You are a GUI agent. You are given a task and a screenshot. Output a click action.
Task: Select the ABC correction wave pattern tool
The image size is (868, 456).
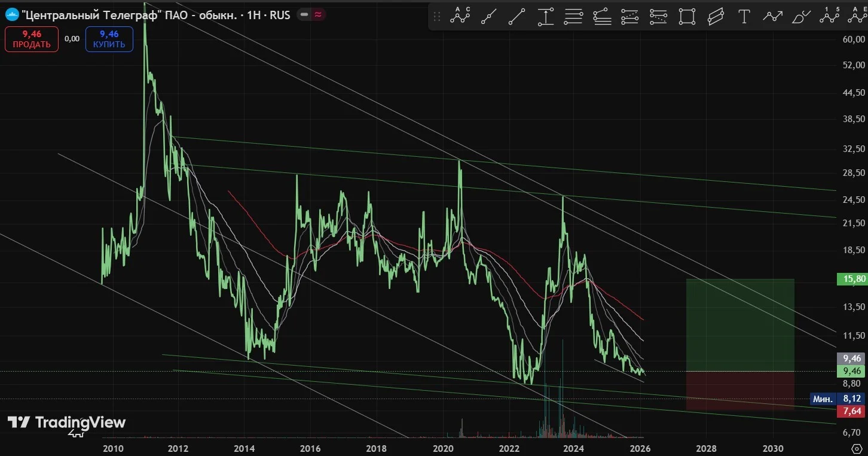point(460,16)
